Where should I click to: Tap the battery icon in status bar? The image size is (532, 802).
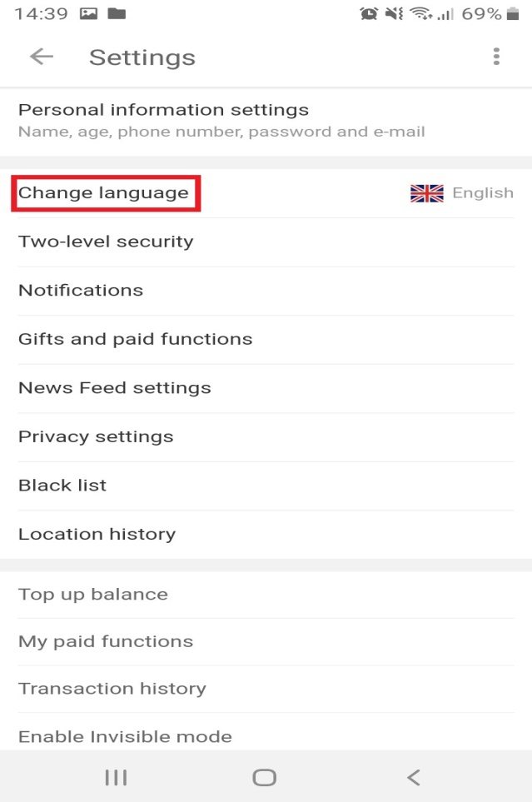[x=513, y=14]
